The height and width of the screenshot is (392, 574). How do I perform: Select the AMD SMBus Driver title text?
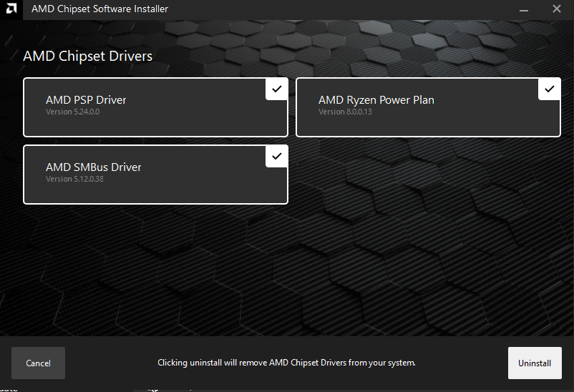coord(93,167)
